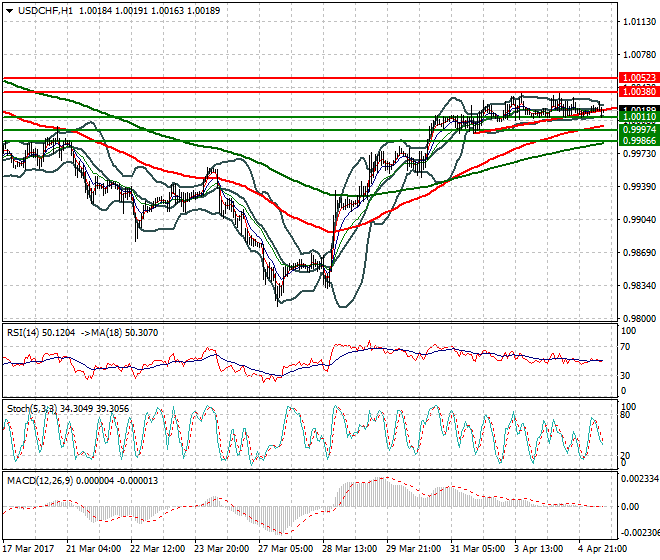The height and width of the screenshot is (560, 660).
Task: Click the 0.99040 price scale value
Action: [x=639, y=219]
